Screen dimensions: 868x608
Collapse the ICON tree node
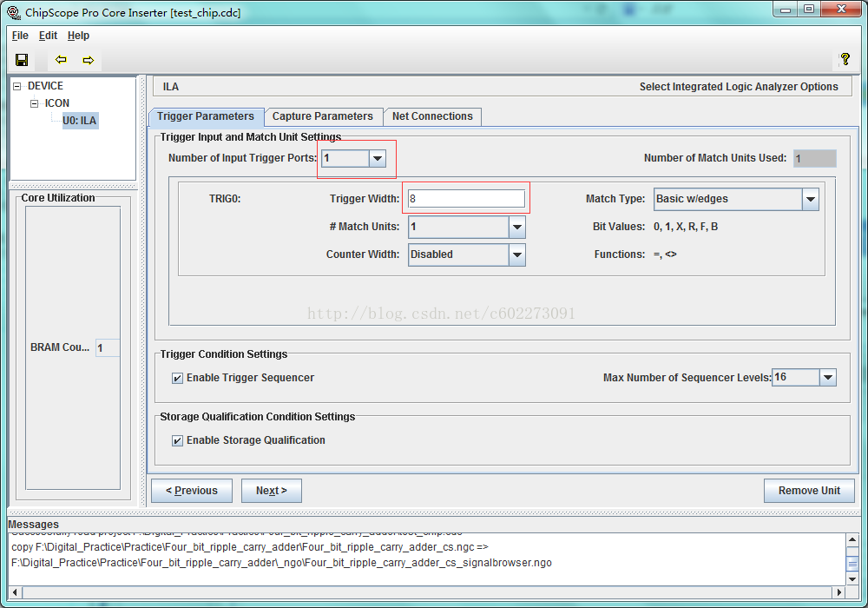point(35,103)
